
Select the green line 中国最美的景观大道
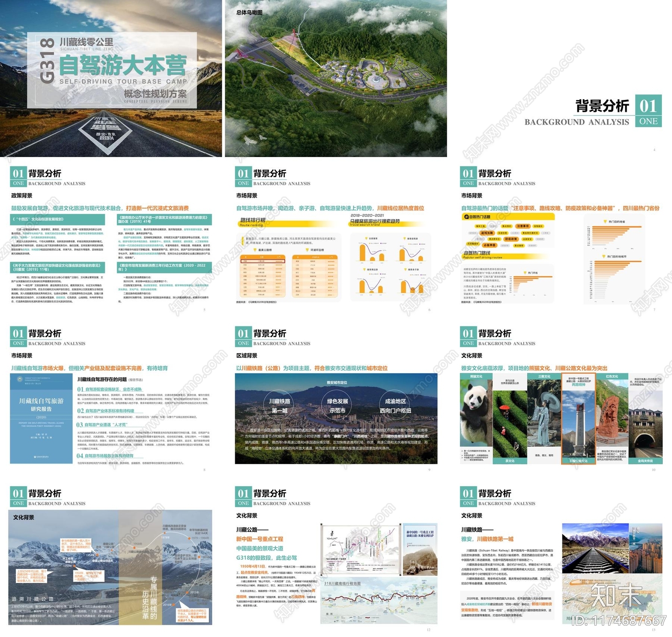260,548
